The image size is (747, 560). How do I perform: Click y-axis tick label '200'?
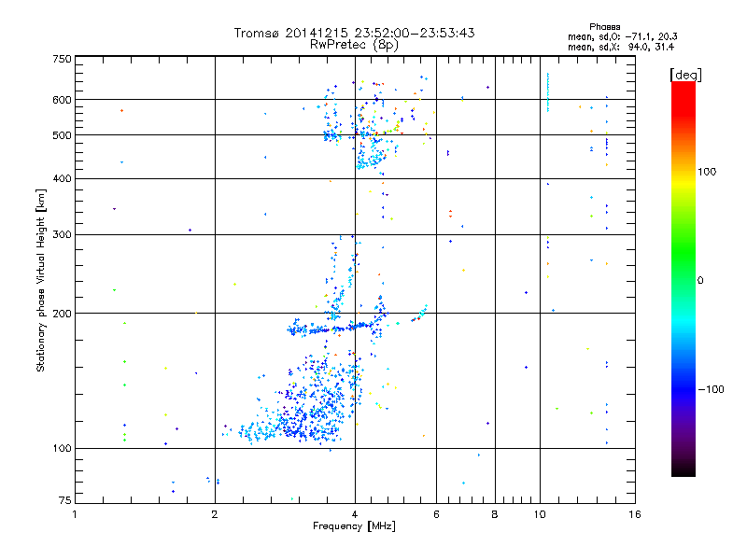point(62,314)
